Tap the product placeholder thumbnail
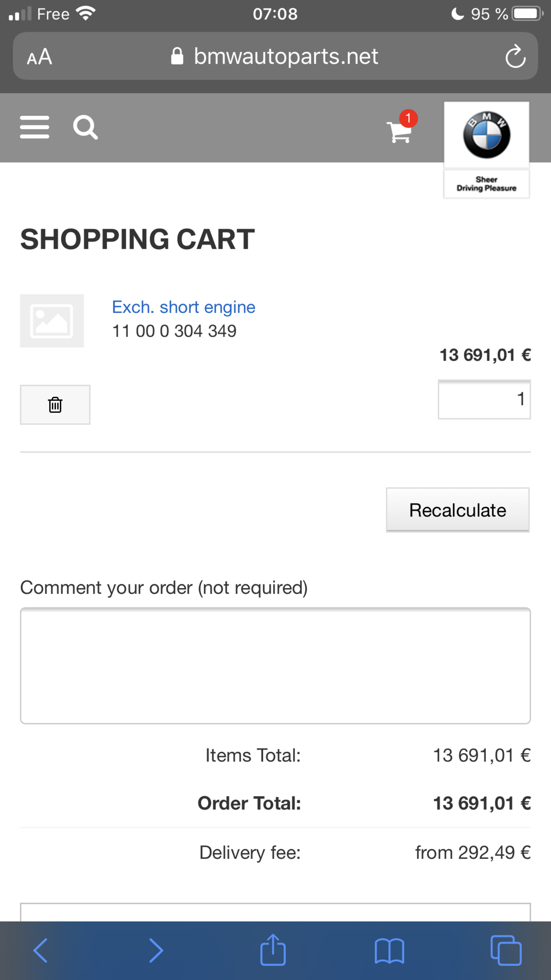 tap(52, 321)
